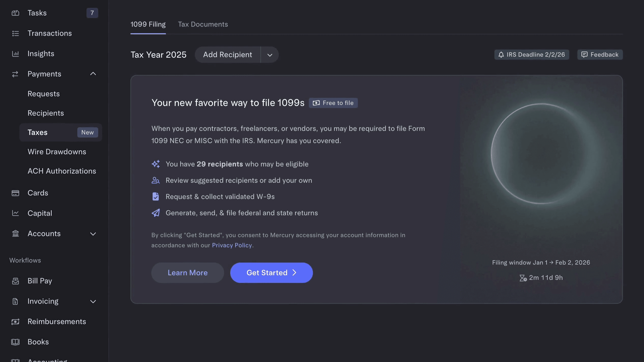Collapse the Payments section chevron
Image resolution: width=644 pixels, height=362 pixels.
93,74
